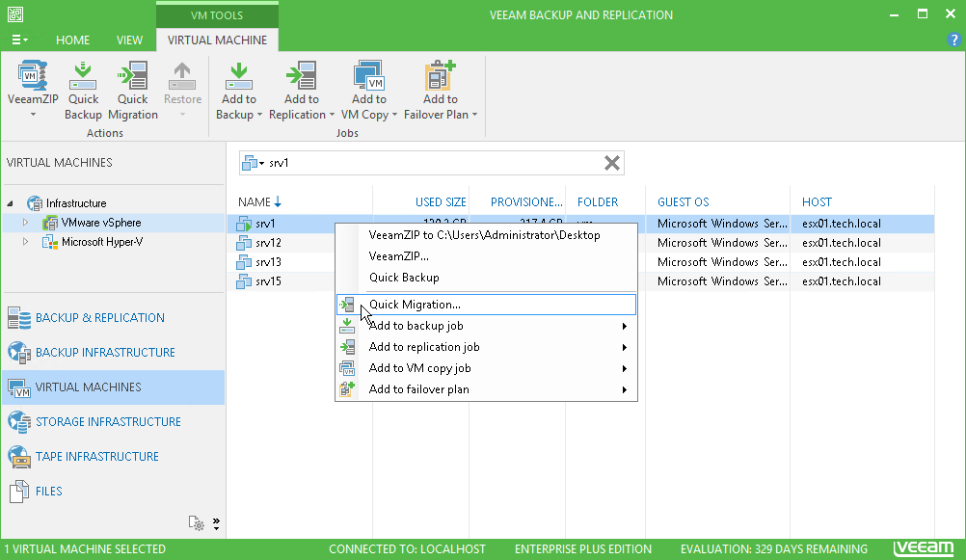
Task: Open the help question mark icon
Action: coord(953,40)
